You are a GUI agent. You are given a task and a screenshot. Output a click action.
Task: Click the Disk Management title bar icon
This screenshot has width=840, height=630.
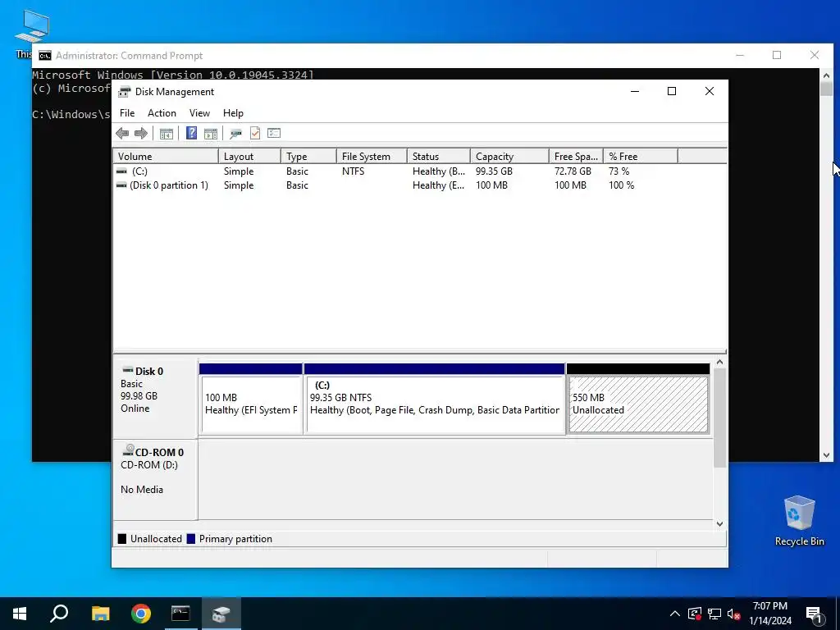(x=125, y=92)
